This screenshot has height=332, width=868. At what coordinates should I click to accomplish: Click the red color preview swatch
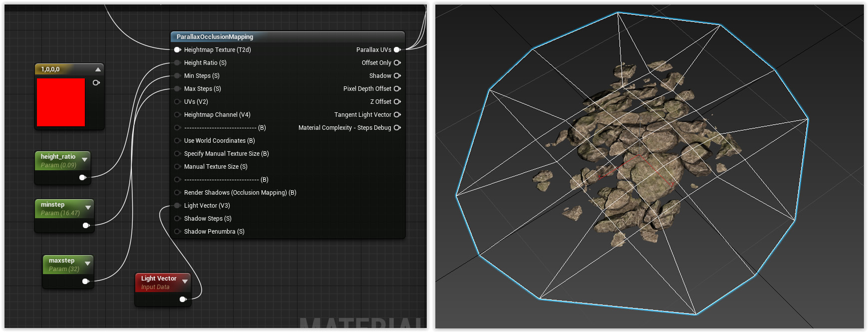(61, 102)
